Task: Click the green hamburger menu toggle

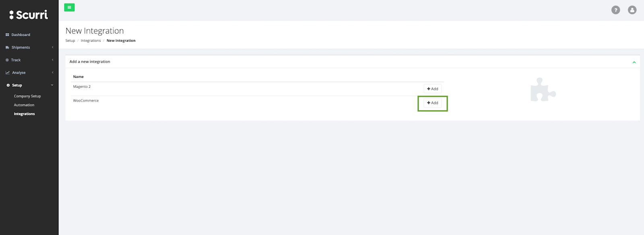Action: pos(69,7)
